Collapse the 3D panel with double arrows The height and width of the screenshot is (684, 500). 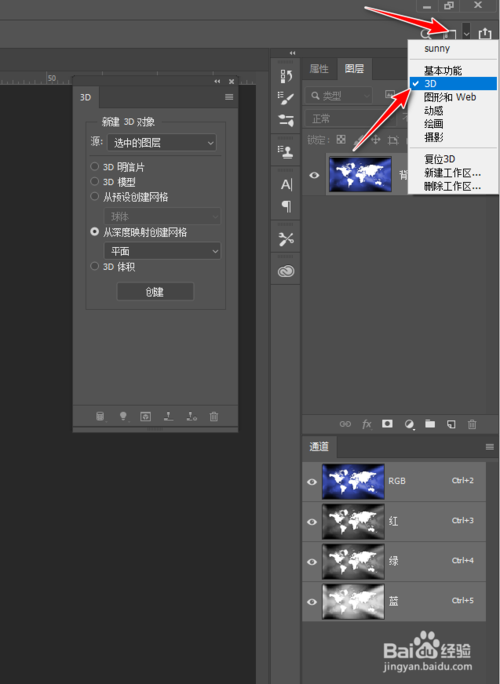pyautogui.click(x=217, y=82)
